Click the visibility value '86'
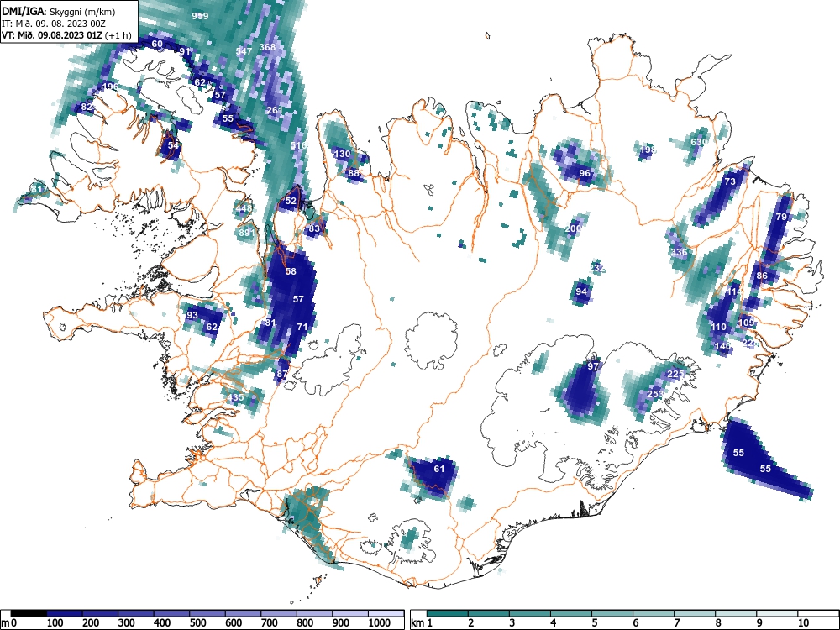Viewport: 840px width, 630px height. coord(761,276)
